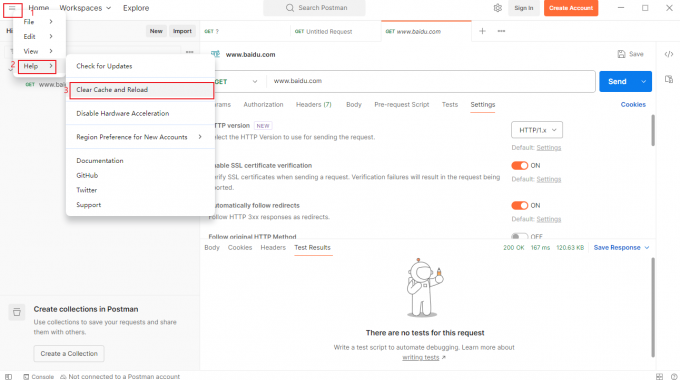This screenshot has height=380, width=680.
Task: Click the New button
Action: point(156,31)
